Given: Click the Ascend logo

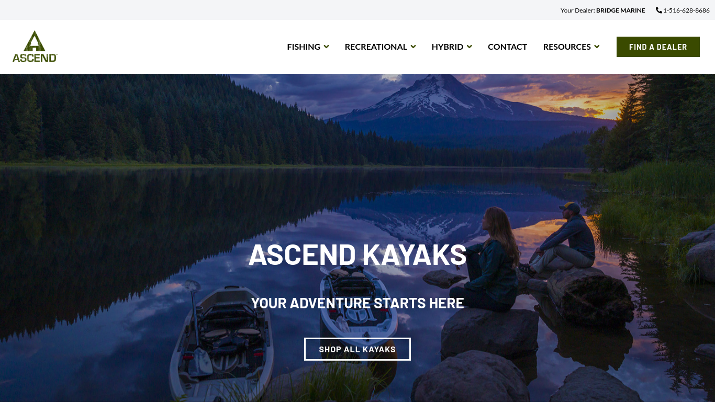Looking at the screenshot, I should (35, 46).
